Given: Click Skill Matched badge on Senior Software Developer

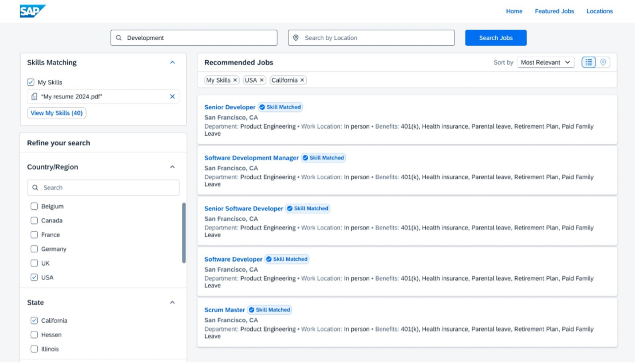Looking at the screenshot, I should 308,209.
